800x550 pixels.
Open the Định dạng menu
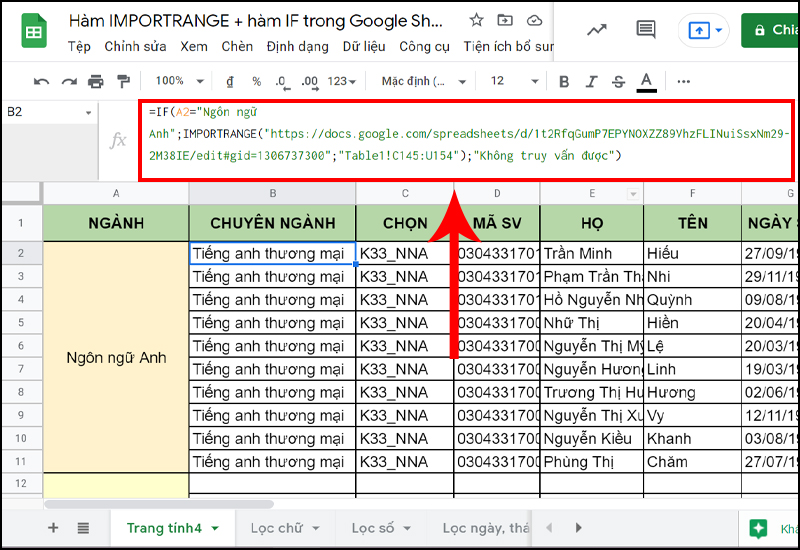tap(297, 46)
